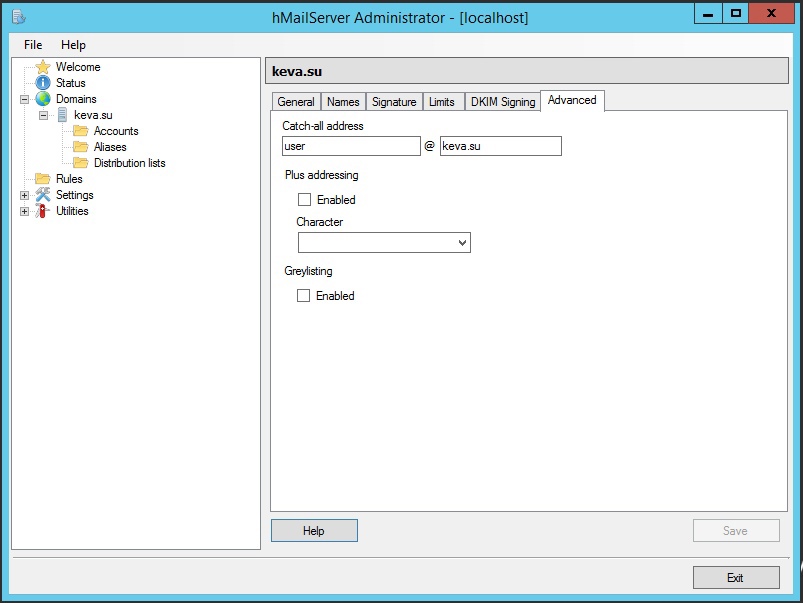Click the catch-all user input field
The height and width of the screenshot is (603, 803).
351,146
